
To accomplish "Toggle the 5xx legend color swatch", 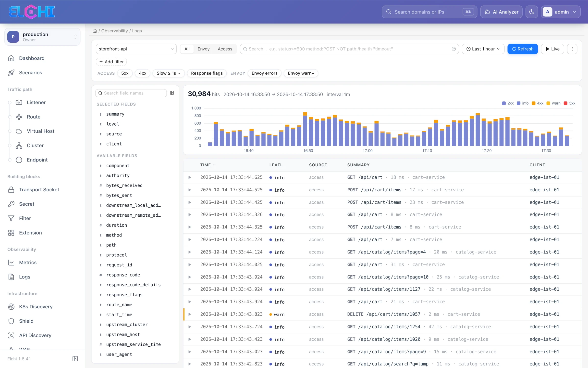I will pos(565,103).
